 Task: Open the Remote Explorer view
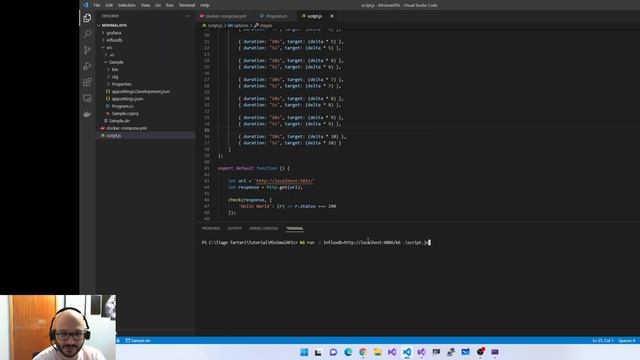pos(87,98)
